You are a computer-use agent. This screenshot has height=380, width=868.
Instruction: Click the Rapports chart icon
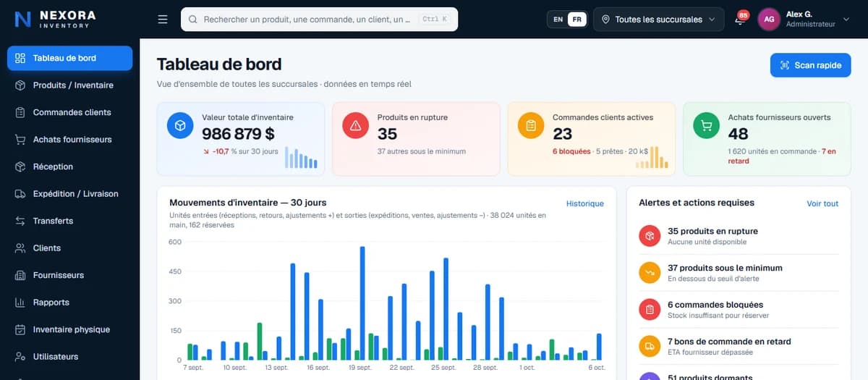pyautogui.click(x=20, y=303)
